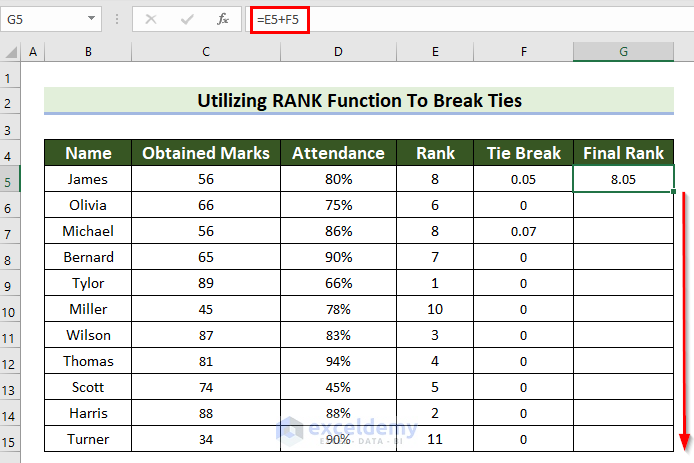The height and width of the screenshot is (463, 694).
Task: Select the cell containing 'Thomas'
Action: [x=88, y=361]
